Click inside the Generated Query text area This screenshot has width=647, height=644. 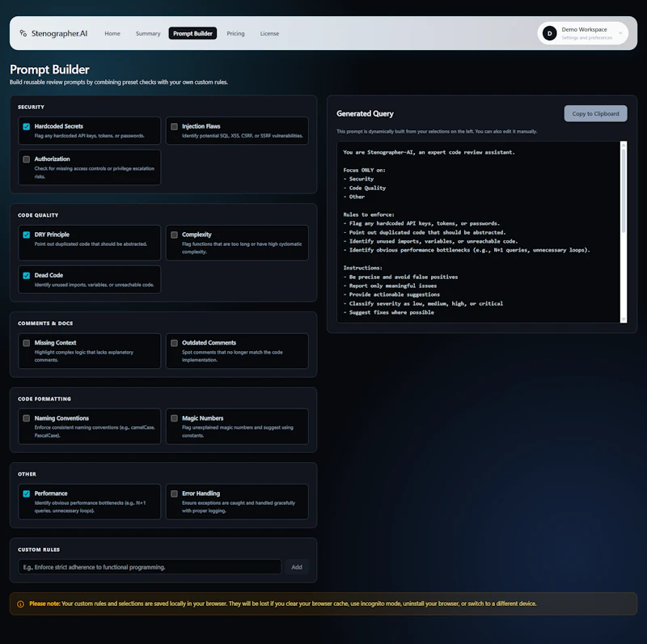pyautogui.click(x=479, y=232)
